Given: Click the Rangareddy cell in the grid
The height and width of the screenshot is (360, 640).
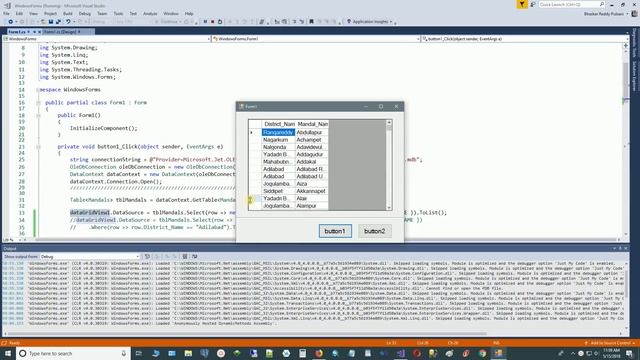Looking at the screenshot, I should (x=278, y=132).
